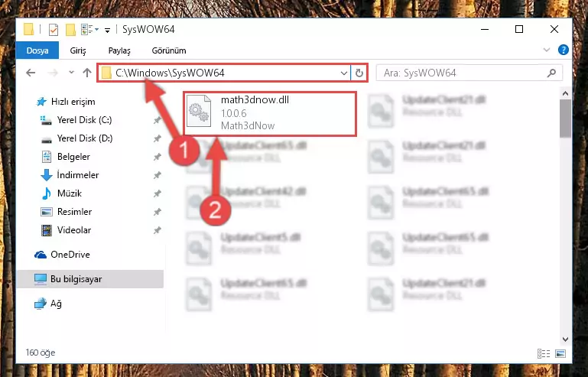Select the math3dnow.dll file
588x377 pixels.
coord(270,114)
